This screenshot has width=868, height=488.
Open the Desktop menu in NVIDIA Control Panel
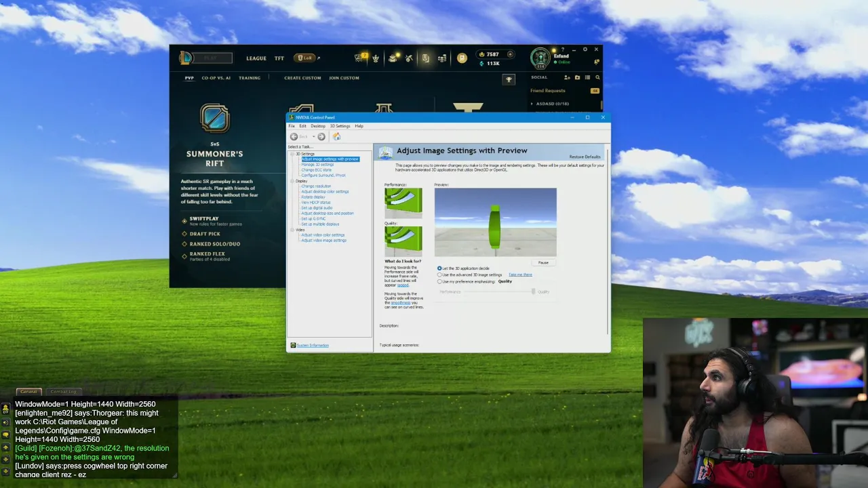pyautogui.click(x=318, y=126)
